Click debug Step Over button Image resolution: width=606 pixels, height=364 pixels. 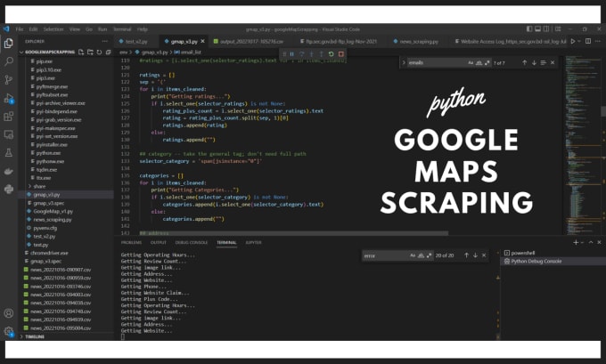click(x=302, y=54)
